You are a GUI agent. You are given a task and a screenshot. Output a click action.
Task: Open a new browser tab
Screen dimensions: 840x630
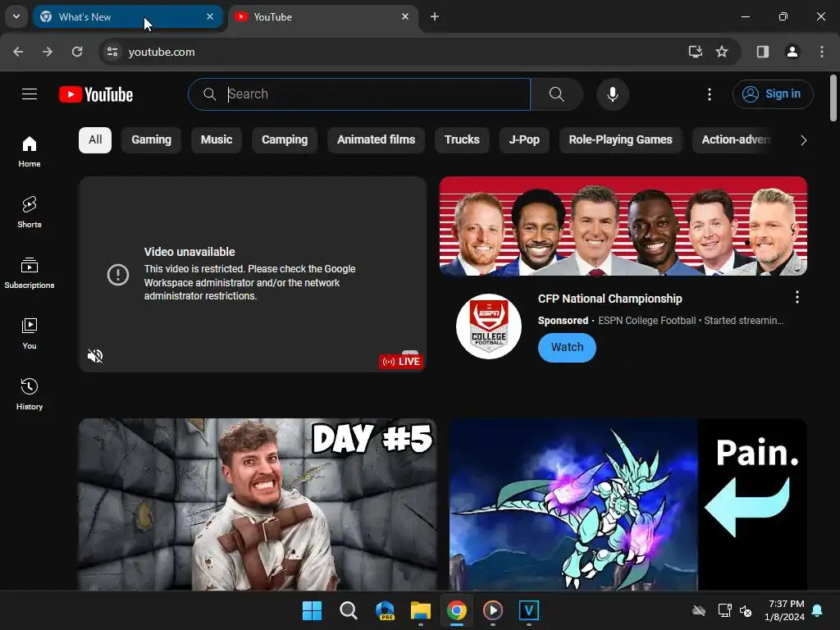[435, 16]
